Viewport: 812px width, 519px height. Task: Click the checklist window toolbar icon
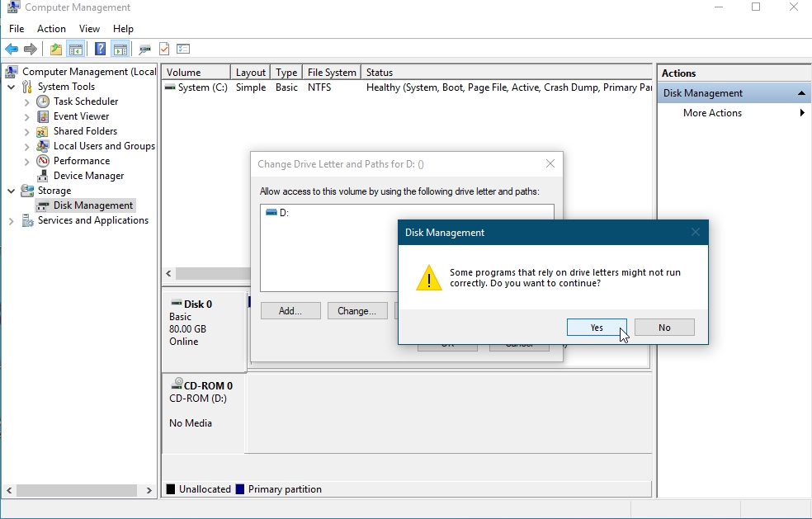pyautogui.click(x=183, y=50)
